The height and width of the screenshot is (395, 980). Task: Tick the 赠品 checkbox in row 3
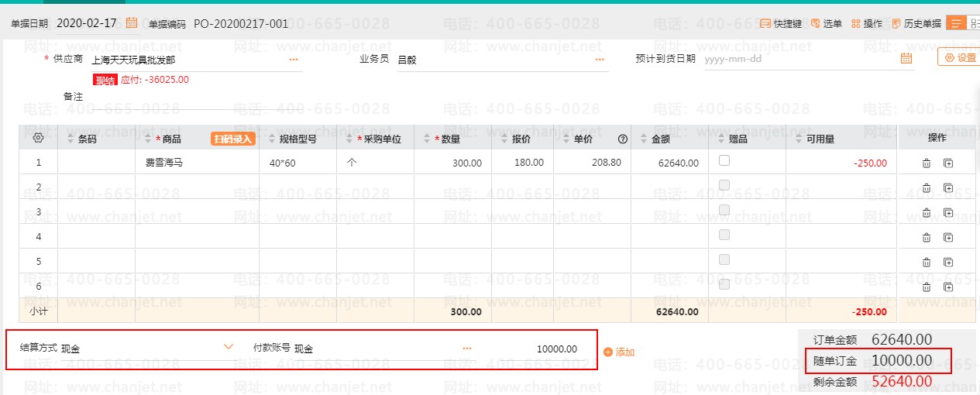[724, 210]
